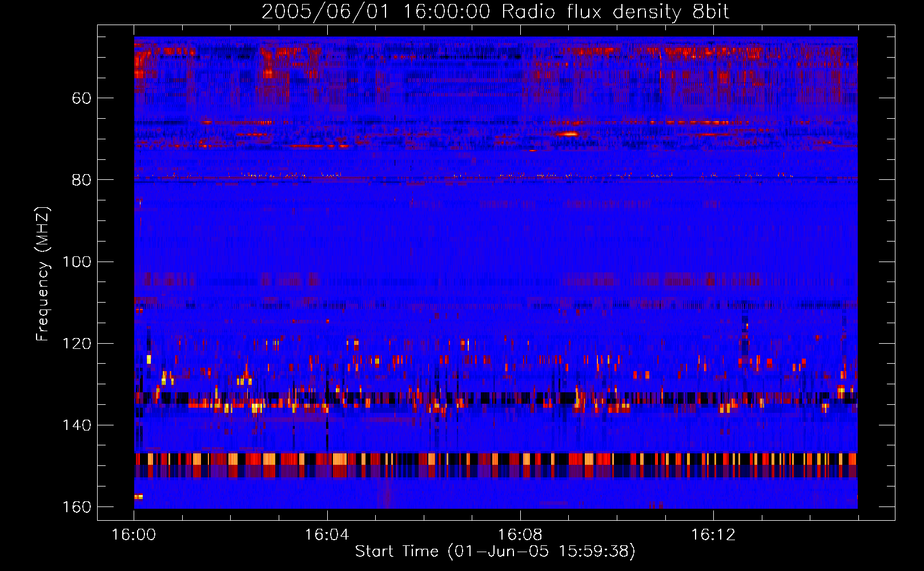Click the 140 frequency tick label

[77, 425]
